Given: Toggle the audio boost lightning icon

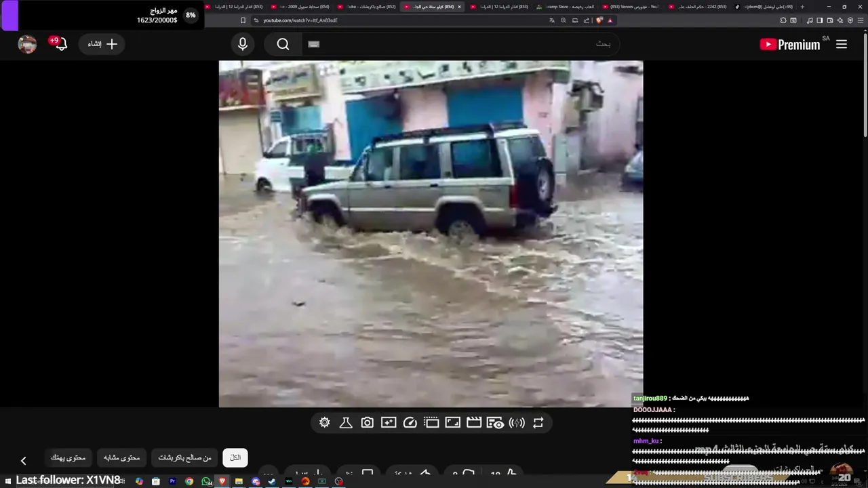Looking at the screenshot, I should point(517,423).
